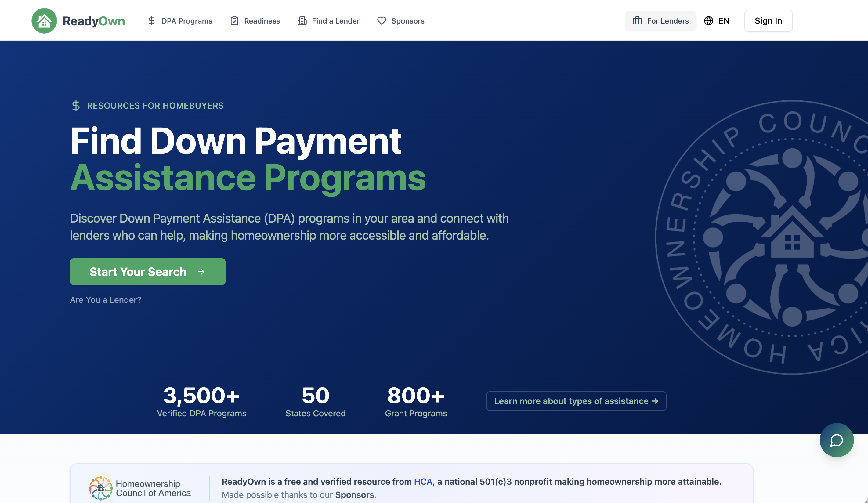Open the EN language selector
868x503 pixels.
pos(717,21)
